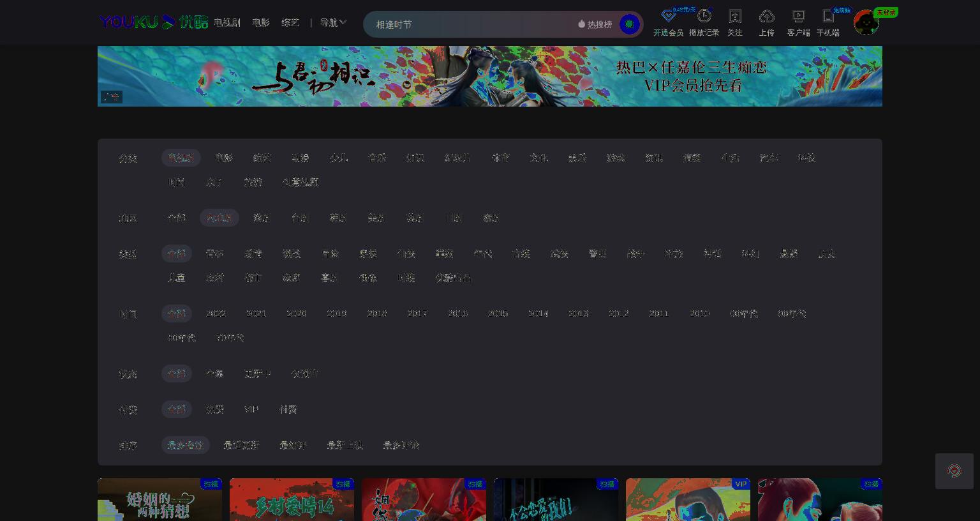
Task: Open the 电影 top navigation item
Action: (261, 22)
